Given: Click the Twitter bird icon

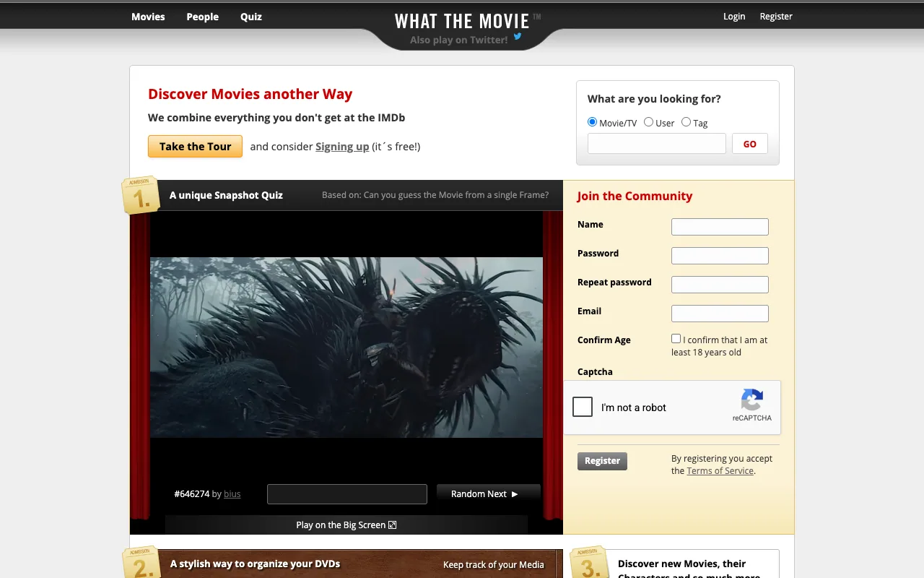Looking at the screenshot, I should (517, 35).
